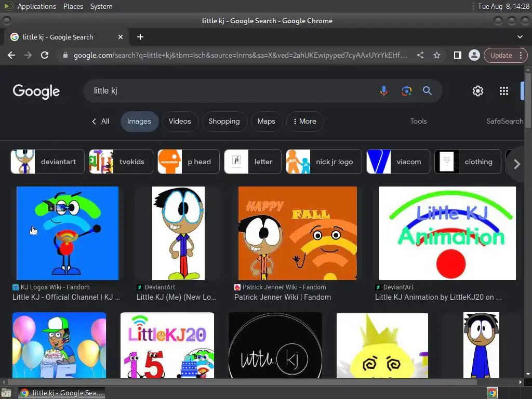This screenshot has height=399, width=532.
Task: Go back to the previous page
Action: (11, 55)
